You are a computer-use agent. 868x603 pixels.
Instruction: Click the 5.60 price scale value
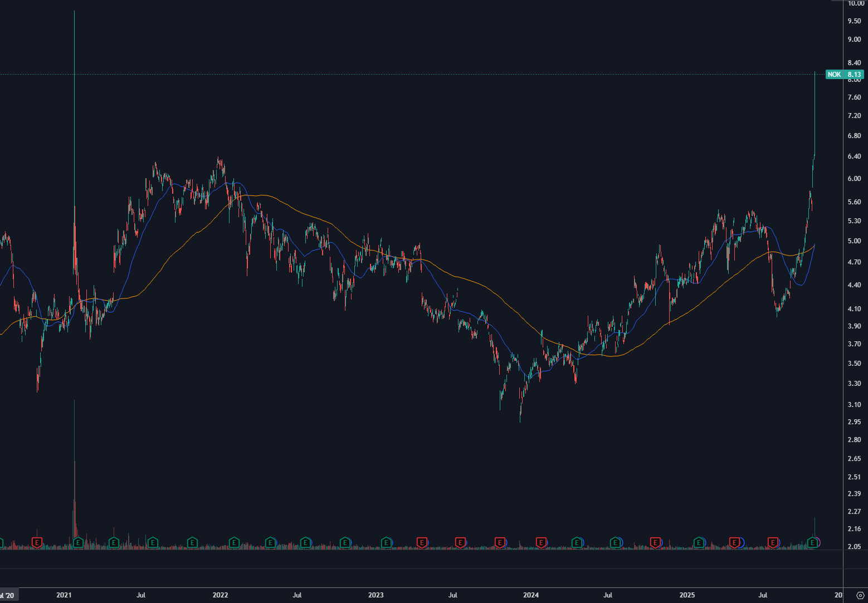(855, 202)
